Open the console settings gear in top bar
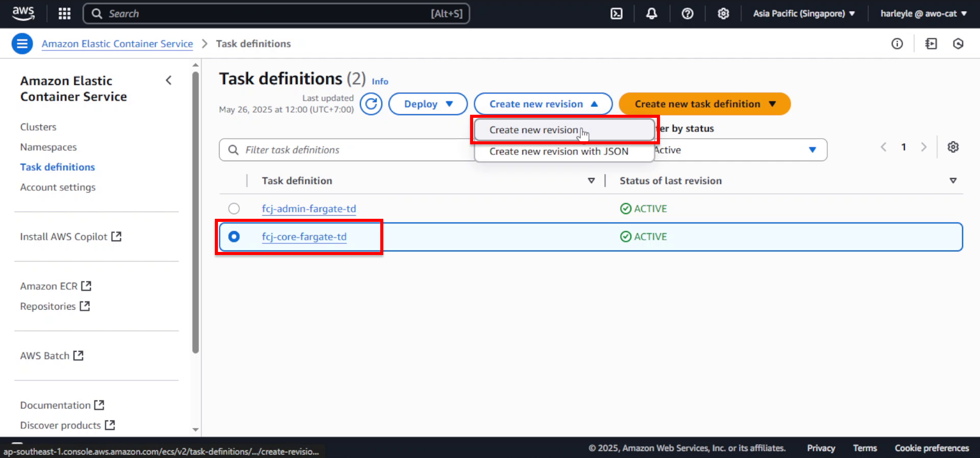This screenshot has height=458, width=980. pyautogui.click(x=723, y=14)
